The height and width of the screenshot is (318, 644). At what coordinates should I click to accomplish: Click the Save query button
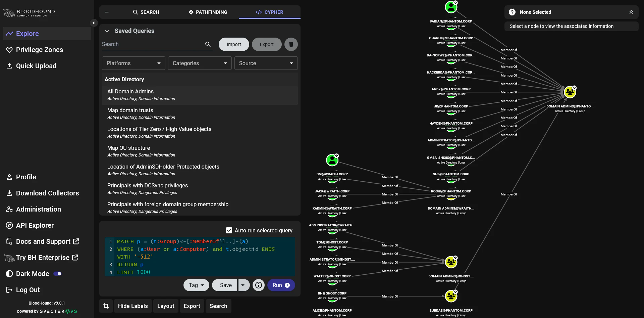[x=225, y=285]
